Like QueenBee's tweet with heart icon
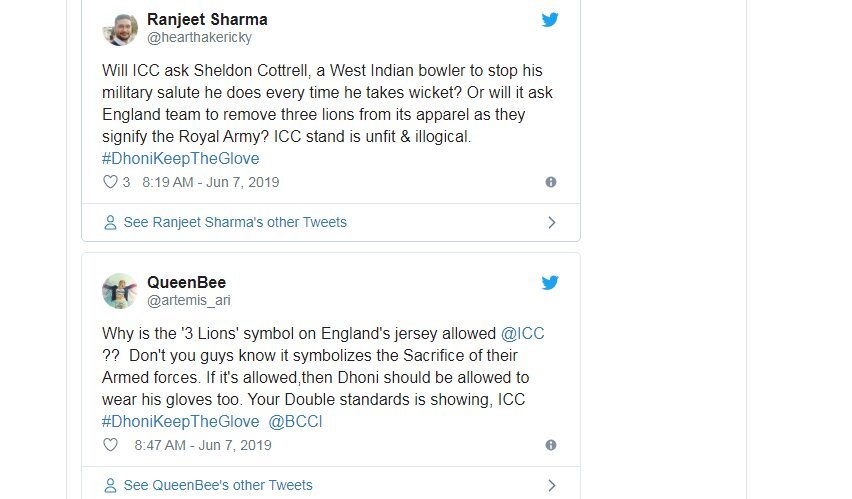This screenshot has width=852, height=499. 110,445
